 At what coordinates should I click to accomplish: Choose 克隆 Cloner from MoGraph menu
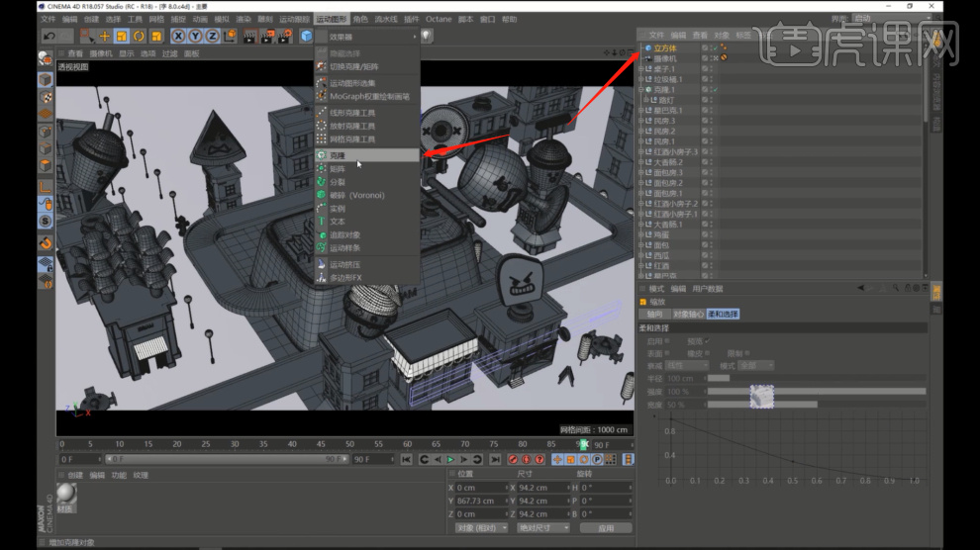pyautogui.click(x=367, y=155)
